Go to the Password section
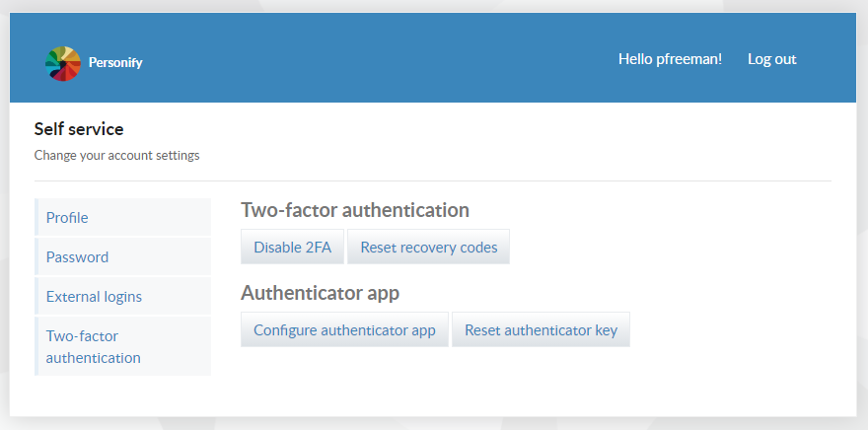Image resolution: width=868 pixels, height=430 pixels. (x=123, y=256)
